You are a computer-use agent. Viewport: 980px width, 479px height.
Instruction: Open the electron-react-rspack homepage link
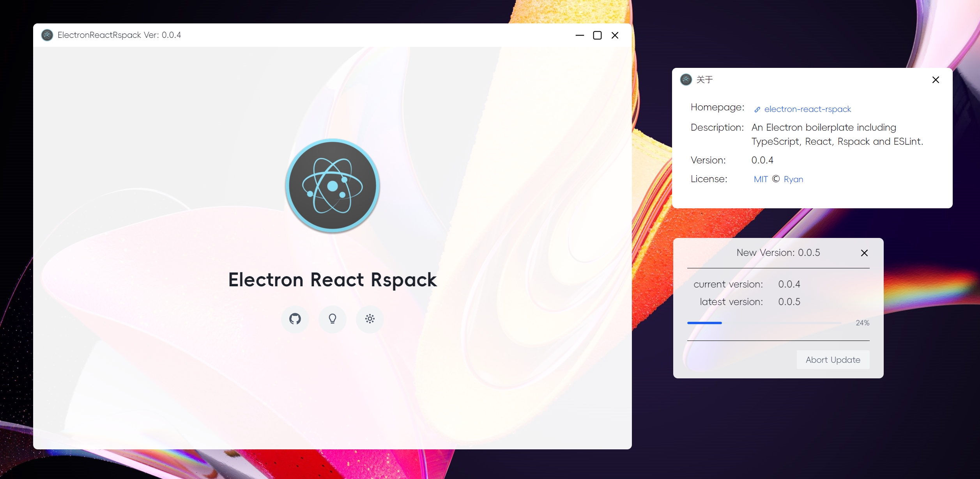click(x=808, y=109)
